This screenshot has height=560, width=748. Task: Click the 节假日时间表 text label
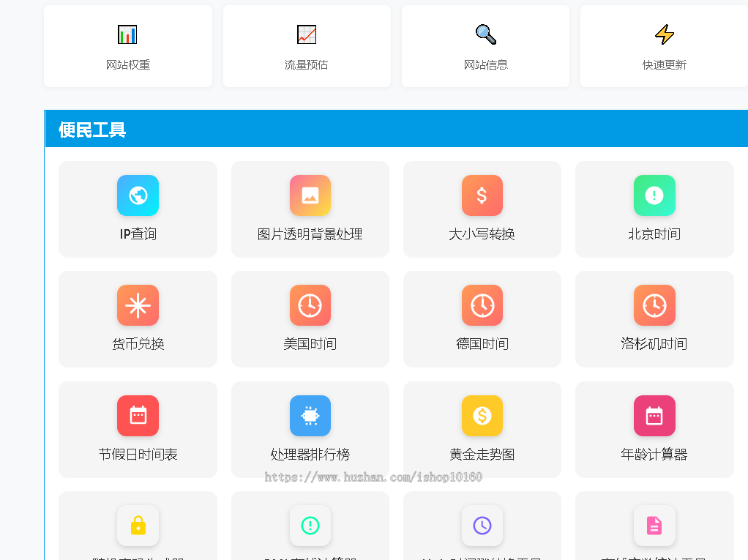(x=138, y=454)
